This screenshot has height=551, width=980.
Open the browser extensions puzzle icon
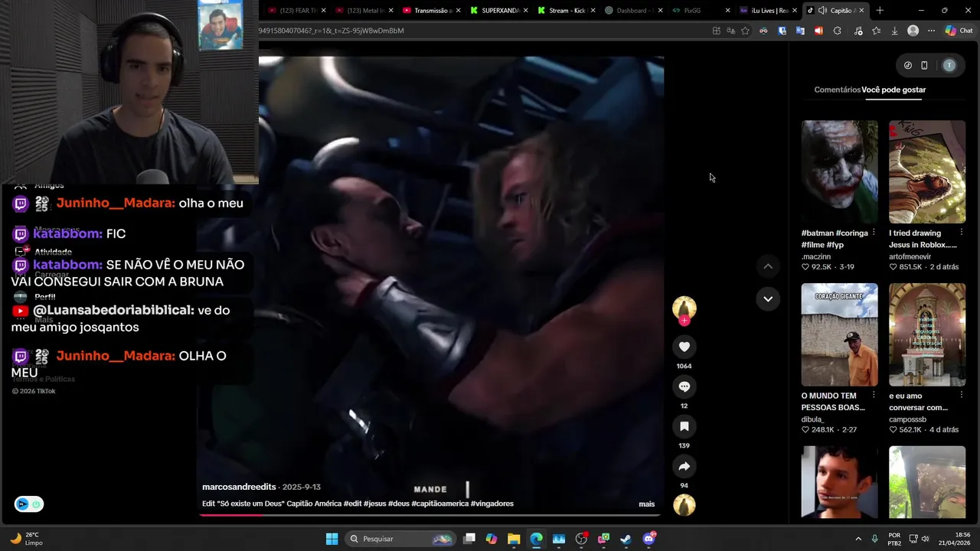837,31
